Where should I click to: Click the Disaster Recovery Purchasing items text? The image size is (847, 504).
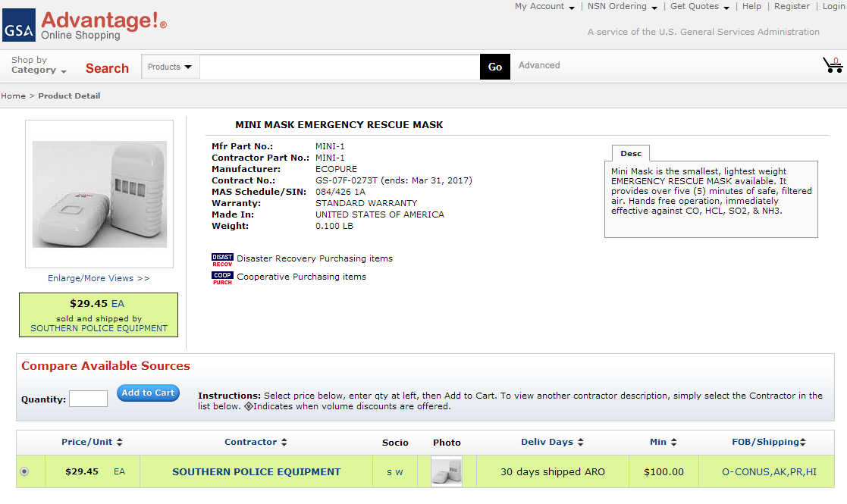[x=315, y=258]
